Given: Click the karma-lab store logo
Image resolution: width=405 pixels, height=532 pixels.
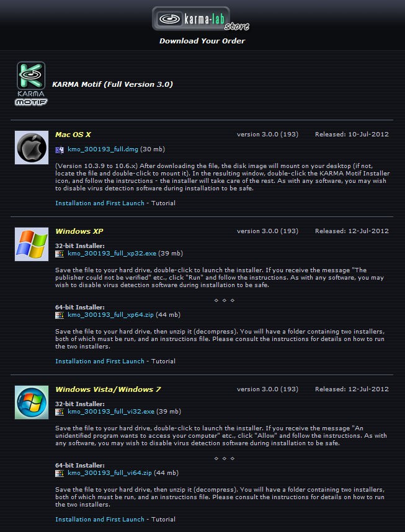Looking at the screenshot, I should point(200,19).
